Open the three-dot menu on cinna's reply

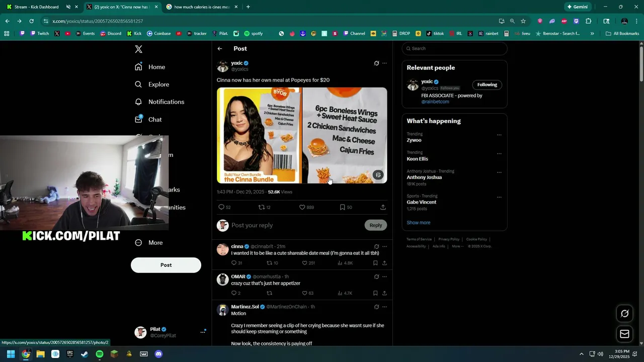pyautogui.click(x=384, y=247)
